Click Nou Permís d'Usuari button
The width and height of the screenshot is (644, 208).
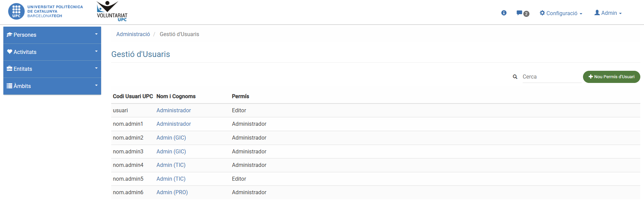tap(611, 77)
